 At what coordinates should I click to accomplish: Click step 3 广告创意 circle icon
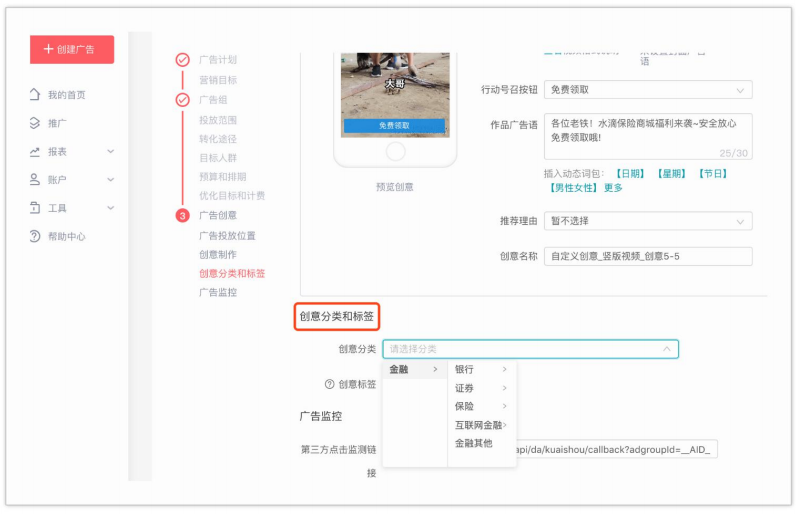182,216
